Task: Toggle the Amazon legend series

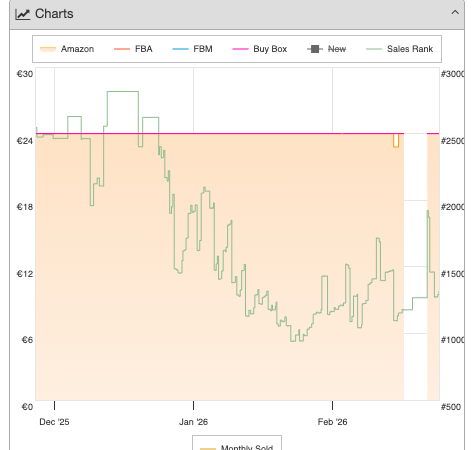Action: [x=67, y=49]
